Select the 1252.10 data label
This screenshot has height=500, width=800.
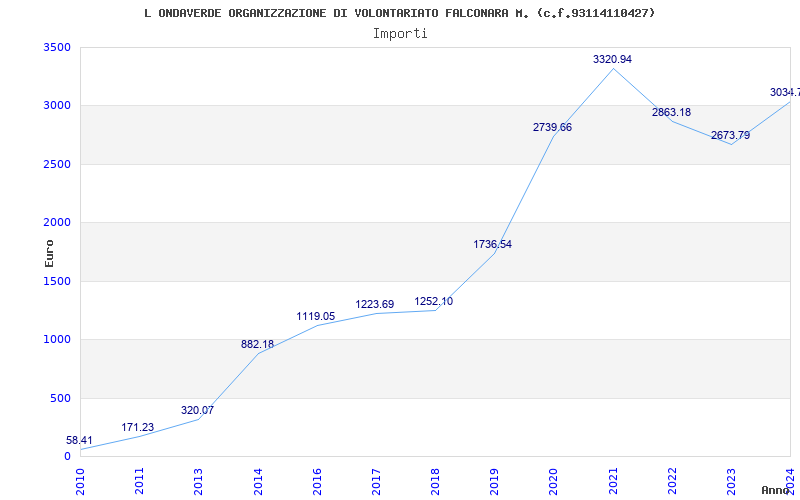pyautogui.click(x=434, y=302)
